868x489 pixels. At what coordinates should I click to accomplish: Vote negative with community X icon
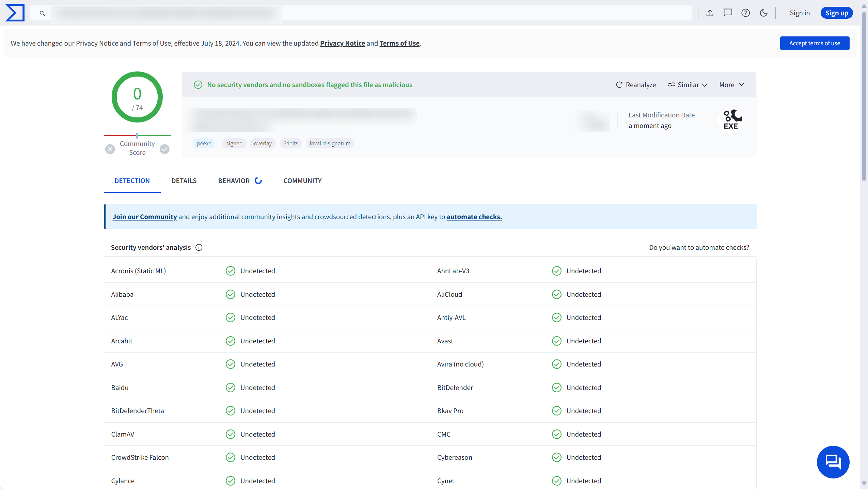[x=110, y=149]
